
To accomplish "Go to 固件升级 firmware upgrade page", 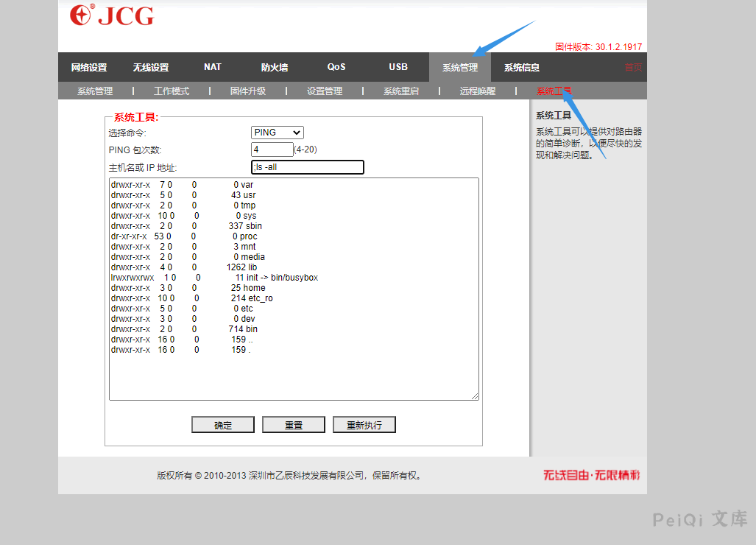I will pyautogui.click(x=248, y=91).
